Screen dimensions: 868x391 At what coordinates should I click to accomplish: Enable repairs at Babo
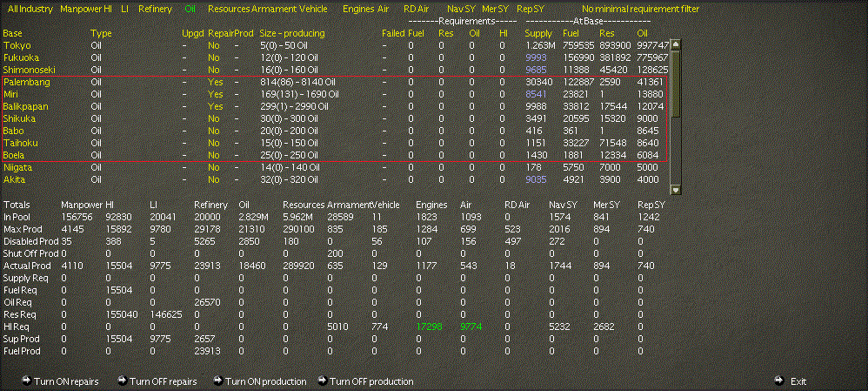pyautogui.click(x=214, y=131)
